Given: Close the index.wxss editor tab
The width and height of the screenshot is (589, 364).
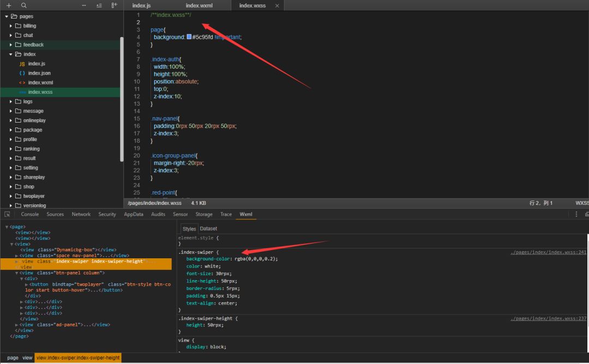Looking at the screenshot, I should 277,5.
